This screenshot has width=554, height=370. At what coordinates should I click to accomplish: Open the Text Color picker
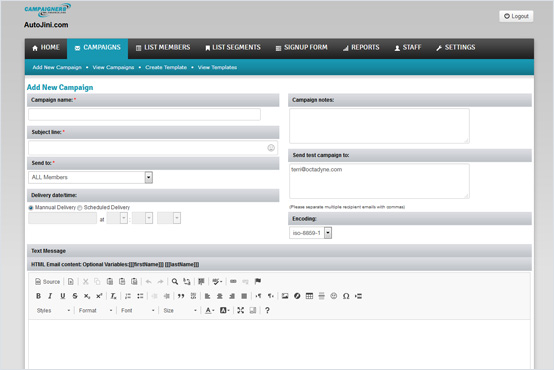pos(210,310)
